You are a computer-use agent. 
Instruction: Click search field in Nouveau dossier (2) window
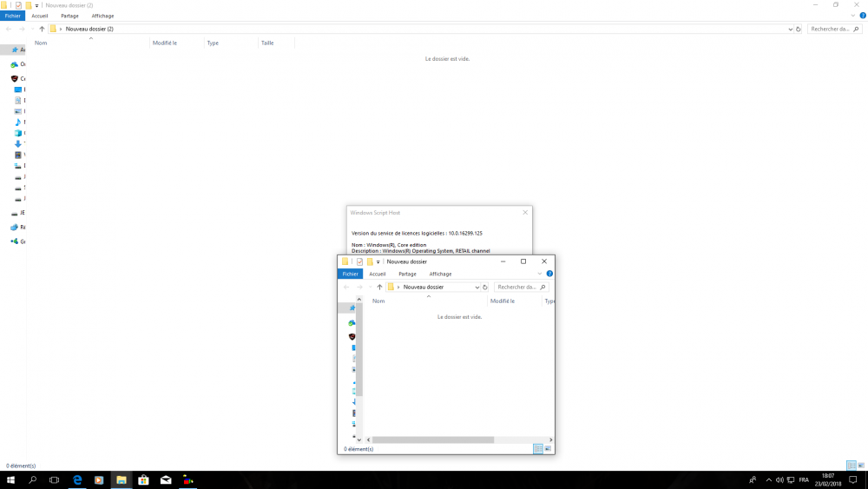tap(835, 29)
